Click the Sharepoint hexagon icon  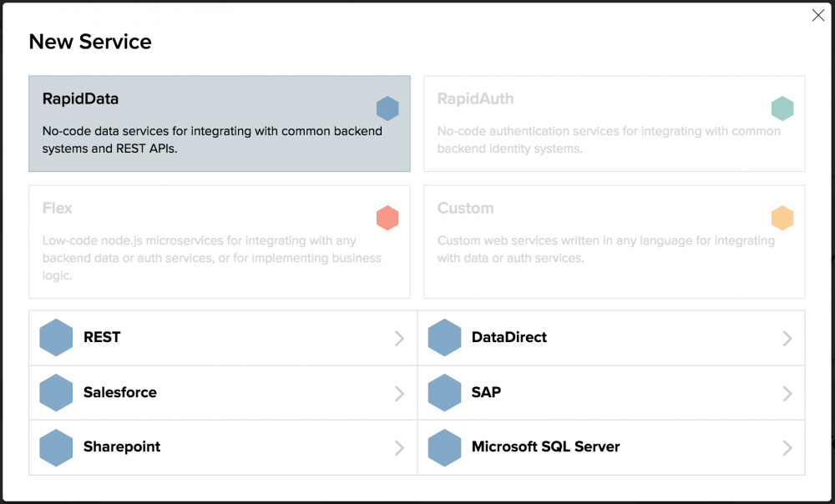[56, 447]
